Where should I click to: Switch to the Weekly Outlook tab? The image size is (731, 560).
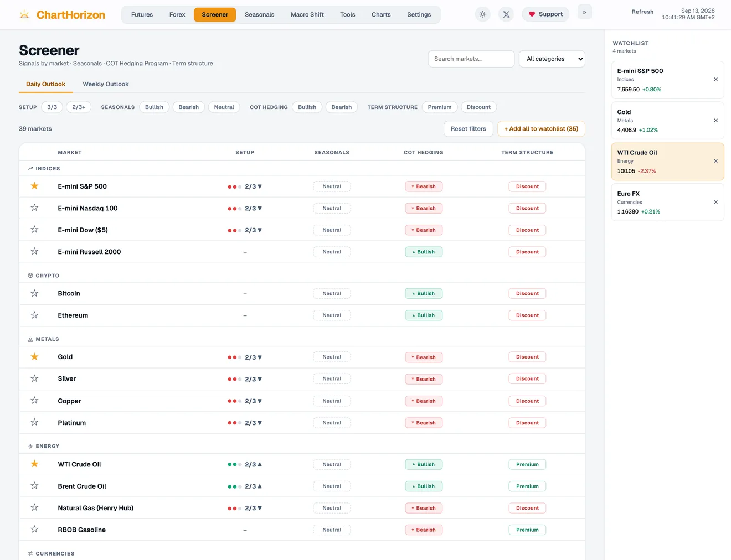point(106,84)
